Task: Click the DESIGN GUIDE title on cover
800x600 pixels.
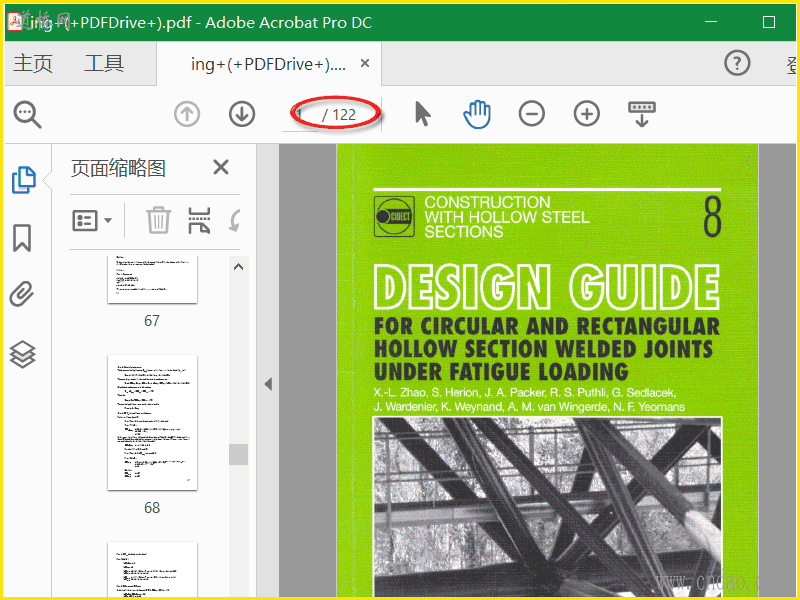Action: tap(546, 287)
